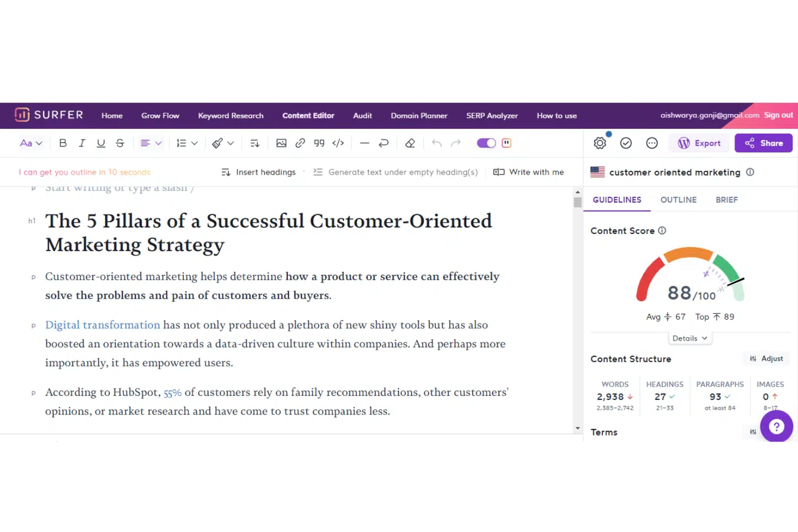Click the paragraph formatting icon in toolbar
This screenshot has height=532, width=798.
255,143
